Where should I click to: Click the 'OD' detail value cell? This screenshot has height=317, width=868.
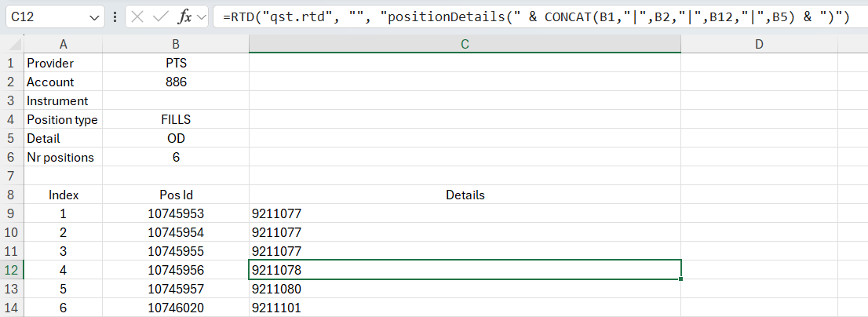pos(176,138)
